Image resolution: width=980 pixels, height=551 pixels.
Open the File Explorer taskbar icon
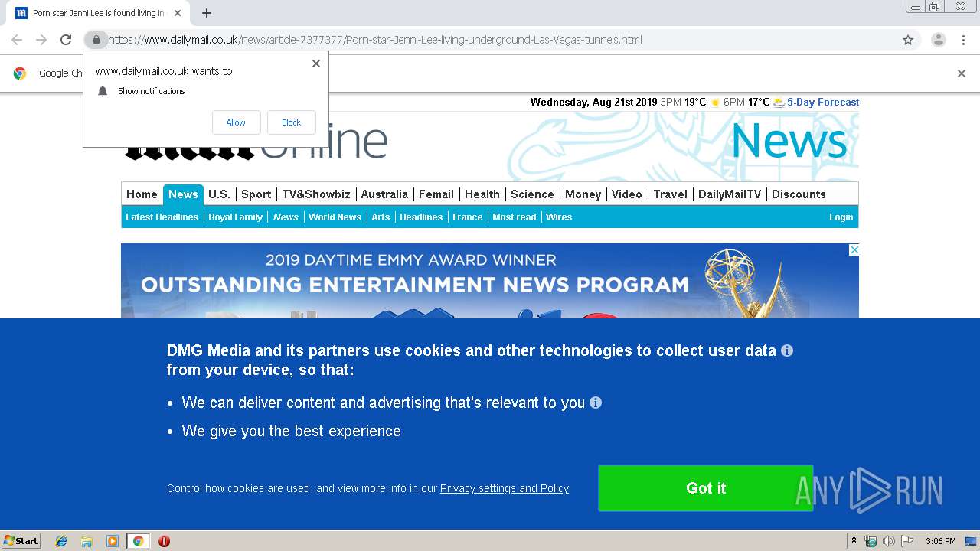pos(87,541)
